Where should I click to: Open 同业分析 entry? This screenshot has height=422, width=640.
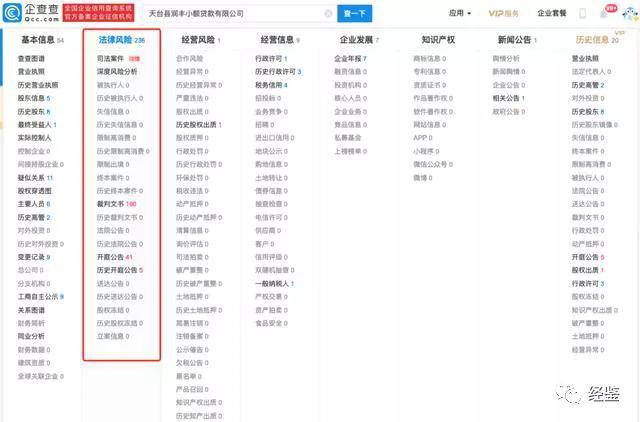click(x=31, y=336)
